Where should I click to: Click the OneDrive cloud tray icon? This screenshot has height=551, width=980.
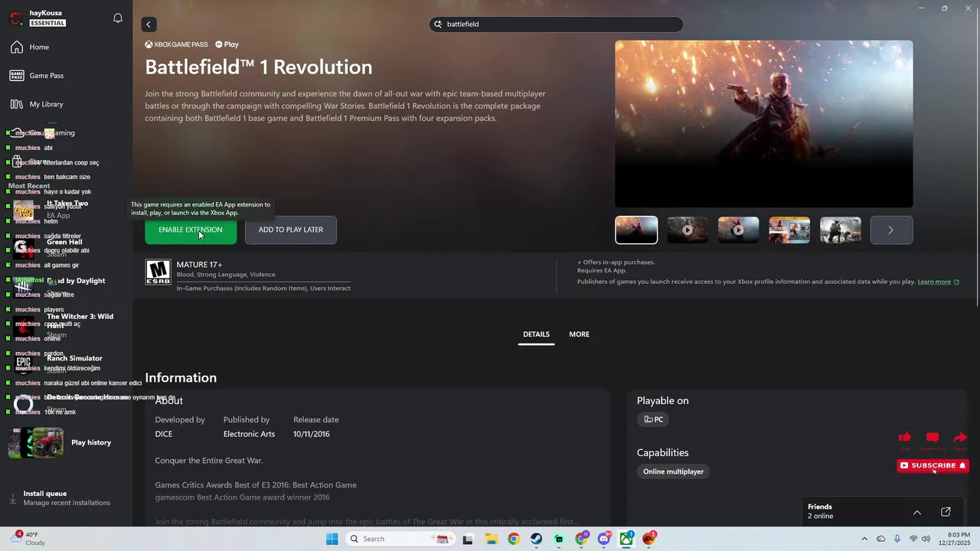(x=880, y=539)
